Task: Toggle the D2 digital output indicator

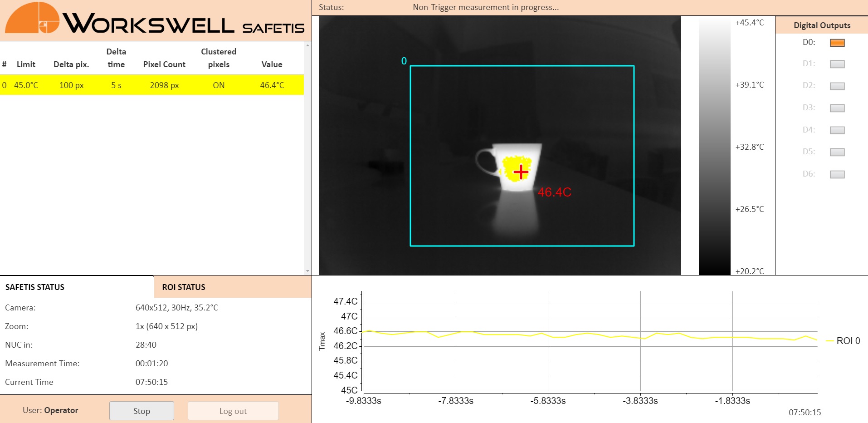Action: pyautogui.click(x=837, y=86)
